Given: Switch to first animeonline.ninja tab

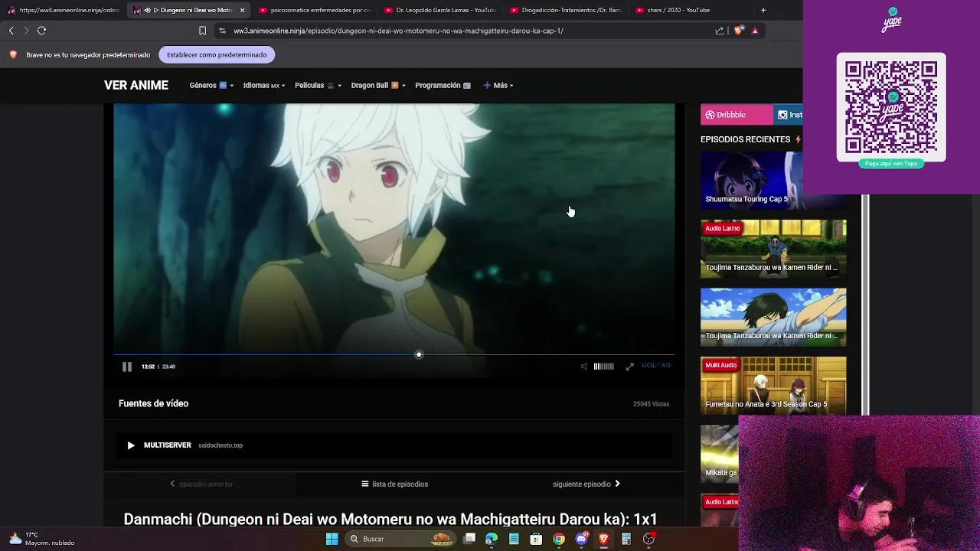Looking at the screenshot, I should pos(64,10).
